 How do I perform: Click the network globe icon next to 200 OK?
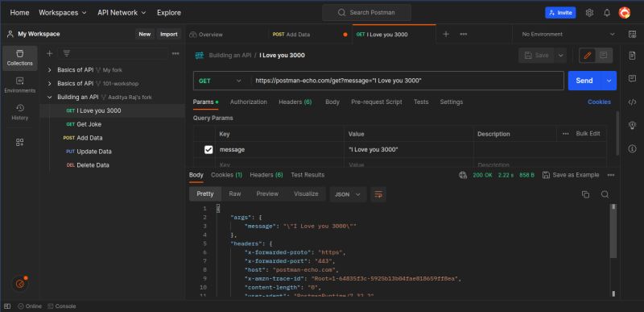click(x=463, y=175)
